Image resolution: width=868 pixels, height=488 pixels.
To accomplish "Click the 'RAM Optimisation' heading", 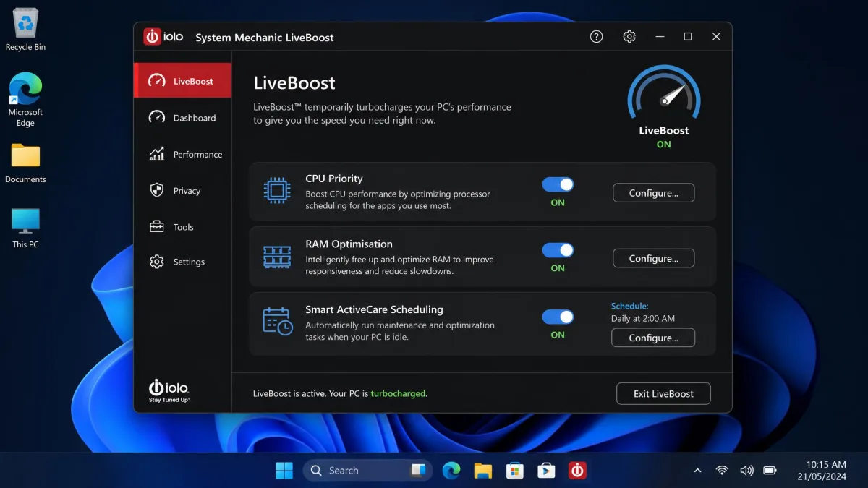I will [349, 244].
